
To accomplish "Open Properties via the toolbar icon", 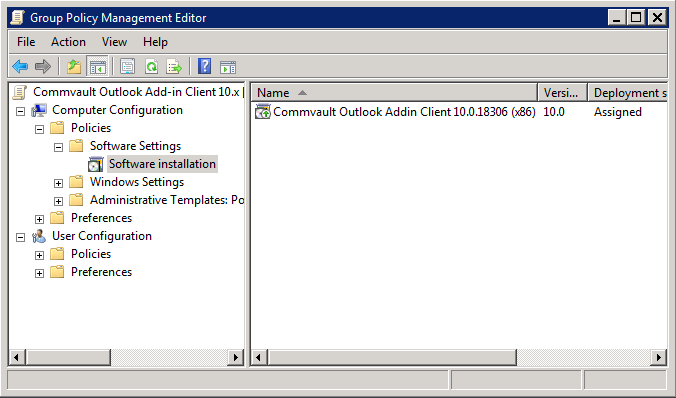I will [128, 67].
